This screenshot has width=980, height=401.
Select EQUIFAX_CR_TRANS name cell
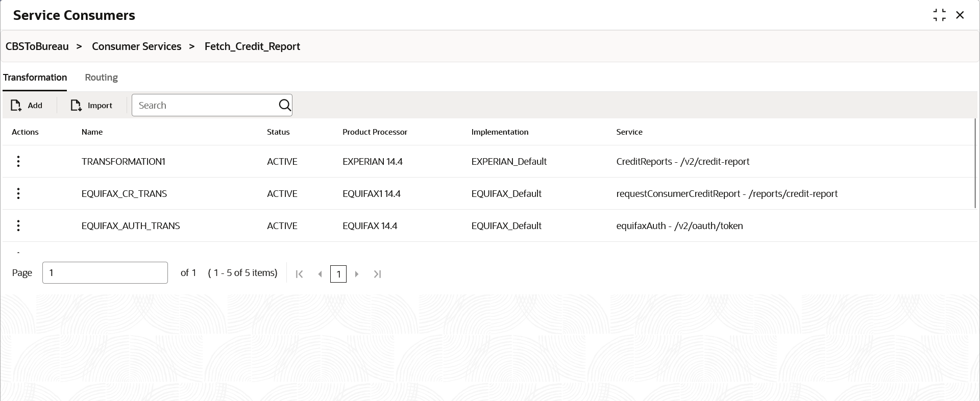click(x=124, y=194)
